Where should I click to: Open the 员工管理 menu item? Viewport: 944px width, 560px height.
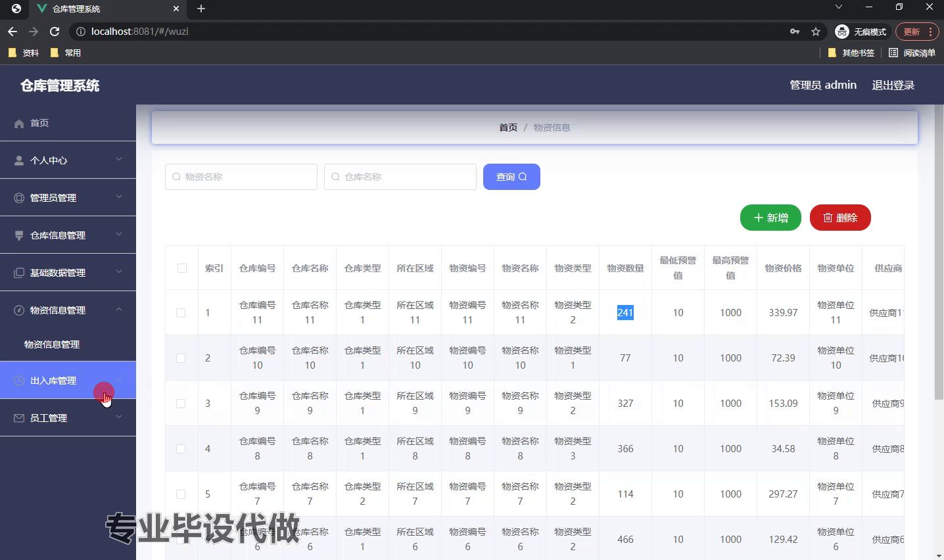pyautogui.click(x=68, y=418)
